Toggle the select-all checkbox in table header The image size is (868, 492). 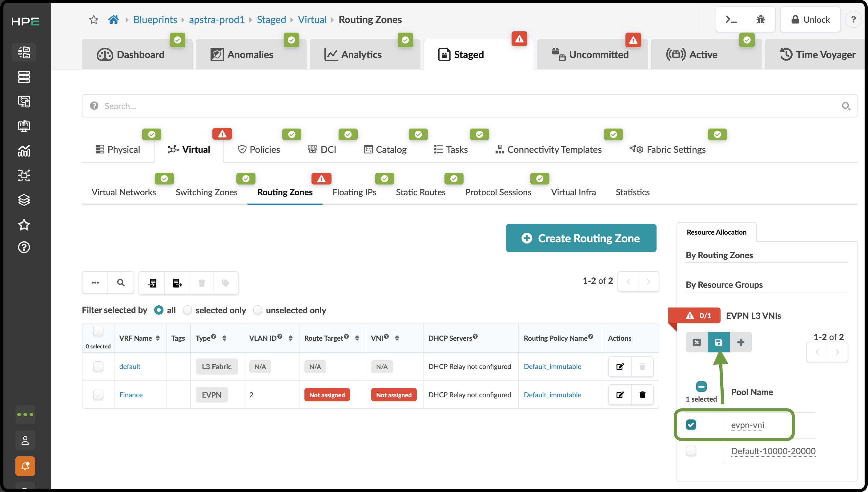tap(98, 331)
